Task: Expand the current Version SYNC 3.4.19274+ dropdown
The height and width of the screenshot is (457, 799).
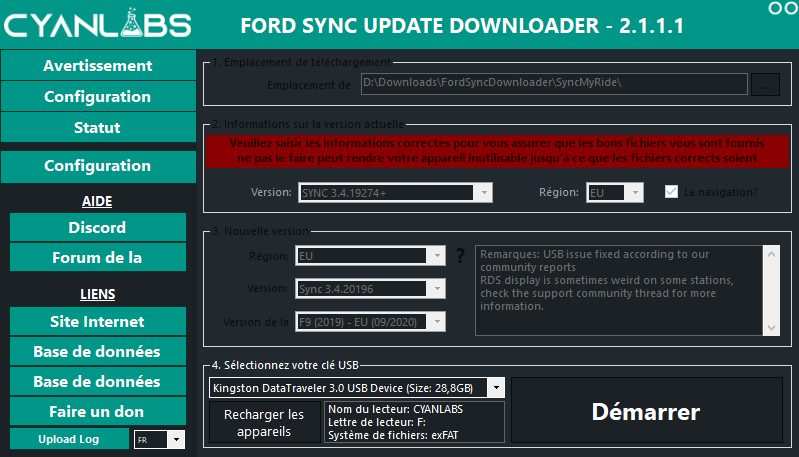Action: tap(395, 193)
